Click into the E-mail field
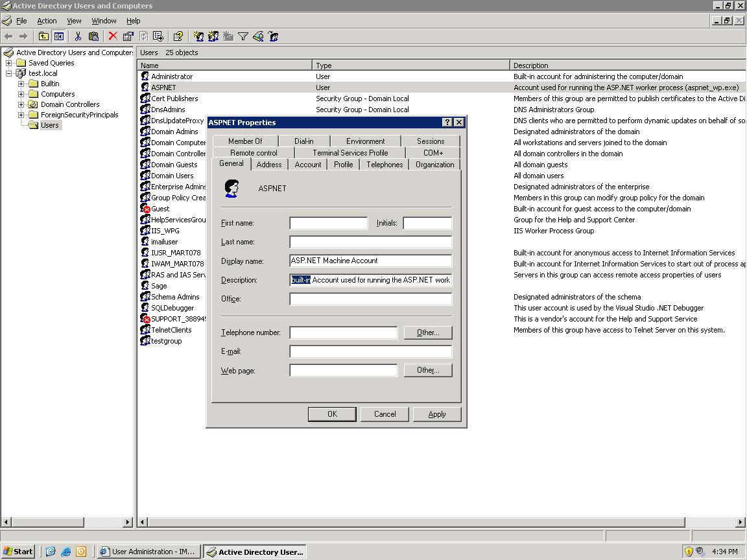The width and height of the screenshot is (747, 560). coord(371,351)
